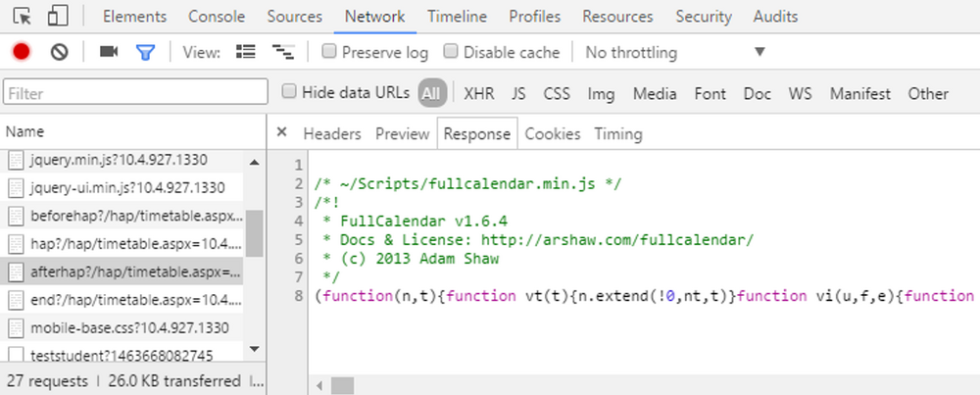Open the No throttling dropdown
This screenshot has width=980, height=395.
675,53
